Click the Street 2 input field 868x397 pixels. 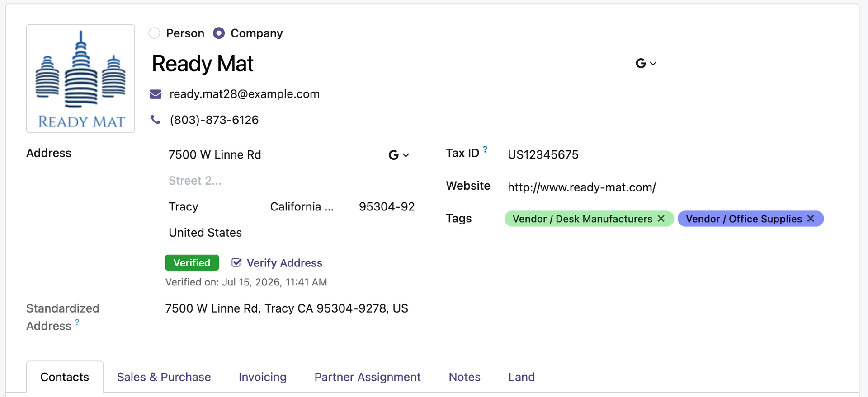tap(289, 181)
